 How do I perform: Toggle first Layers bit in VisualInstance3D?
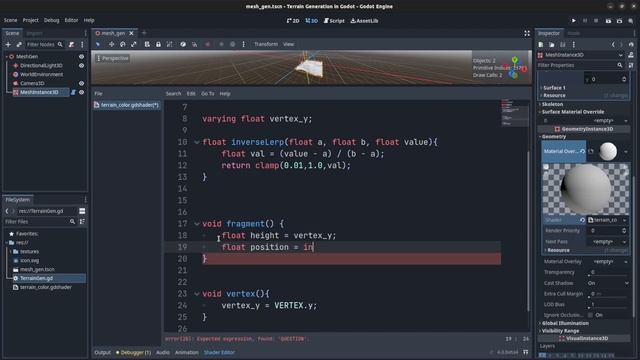542,356
